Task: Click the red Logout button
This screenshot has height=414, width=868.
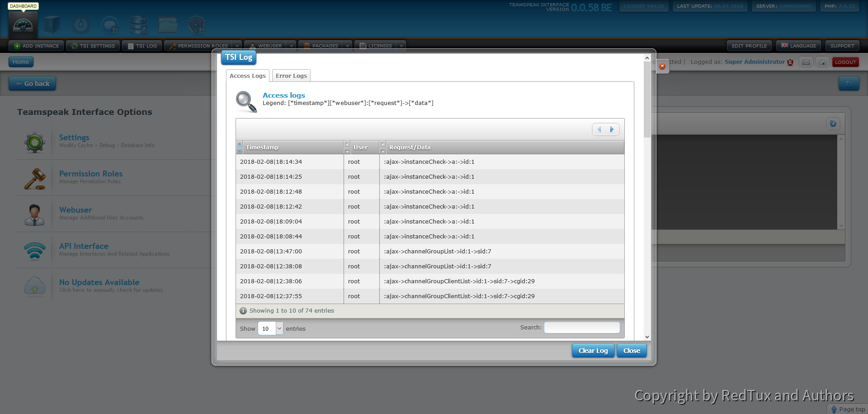Action: [845, 62]
